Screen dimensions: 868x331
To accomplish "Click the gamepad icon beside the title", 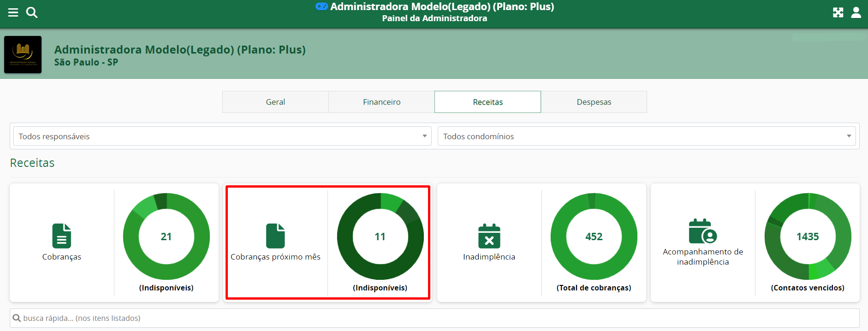I will point(321,6).
